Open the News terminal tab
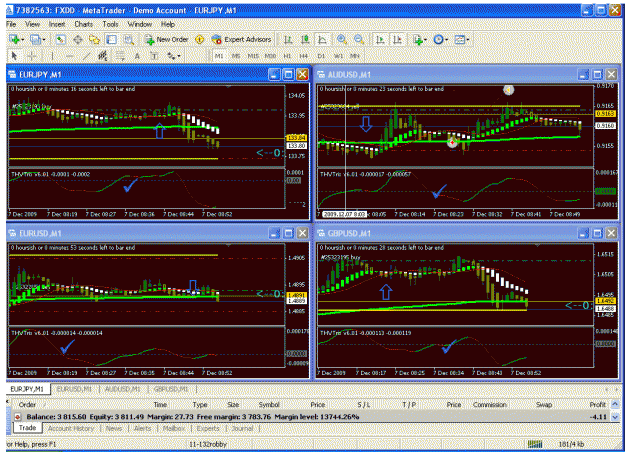This screenshot has width=625, height=452. tap(114, 428)
